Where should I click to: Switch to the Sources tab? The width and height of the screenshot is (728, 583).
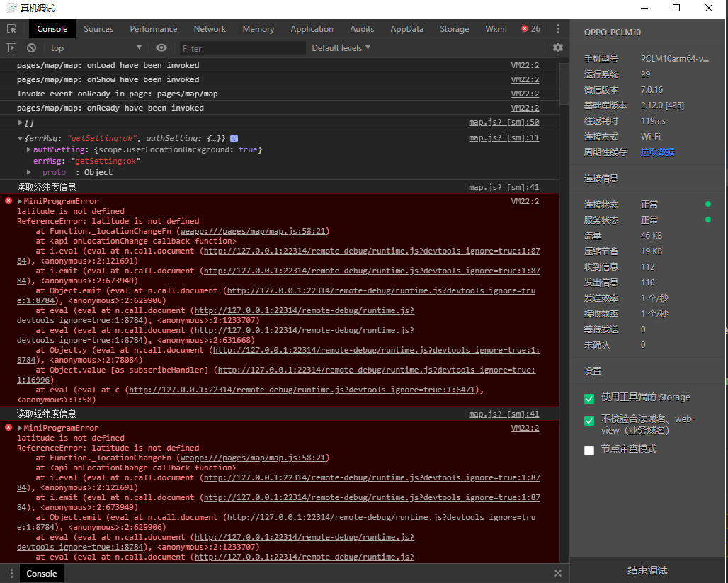click(98, 29)
